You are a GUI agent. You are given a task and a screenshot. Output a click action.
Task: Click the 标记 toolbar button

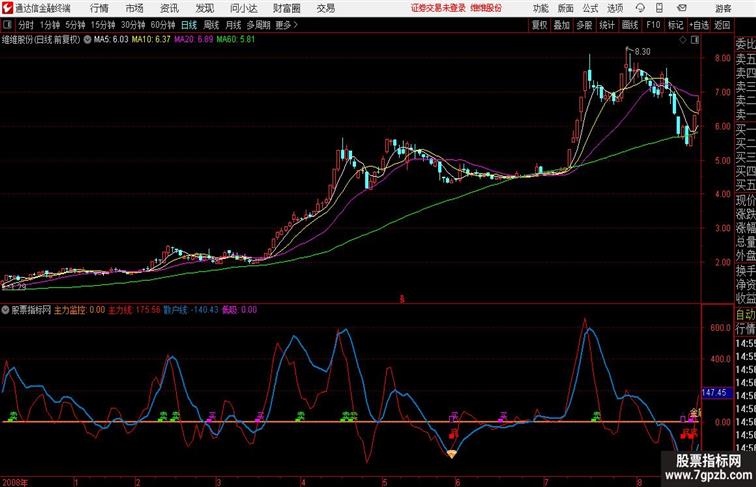tap(675, 25)
